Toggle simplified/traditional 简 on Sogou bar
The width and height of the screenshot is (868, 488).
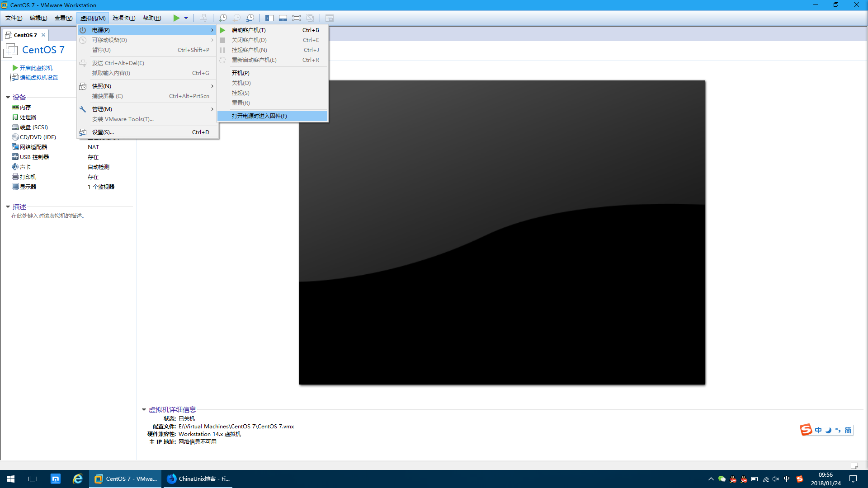pos(848,430)
